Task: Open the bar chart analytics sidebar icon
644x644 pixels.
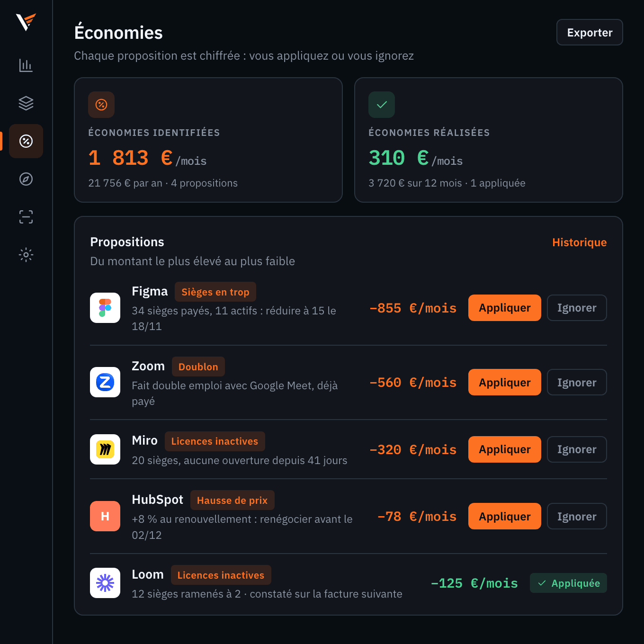Action: [x=26, y=65]
